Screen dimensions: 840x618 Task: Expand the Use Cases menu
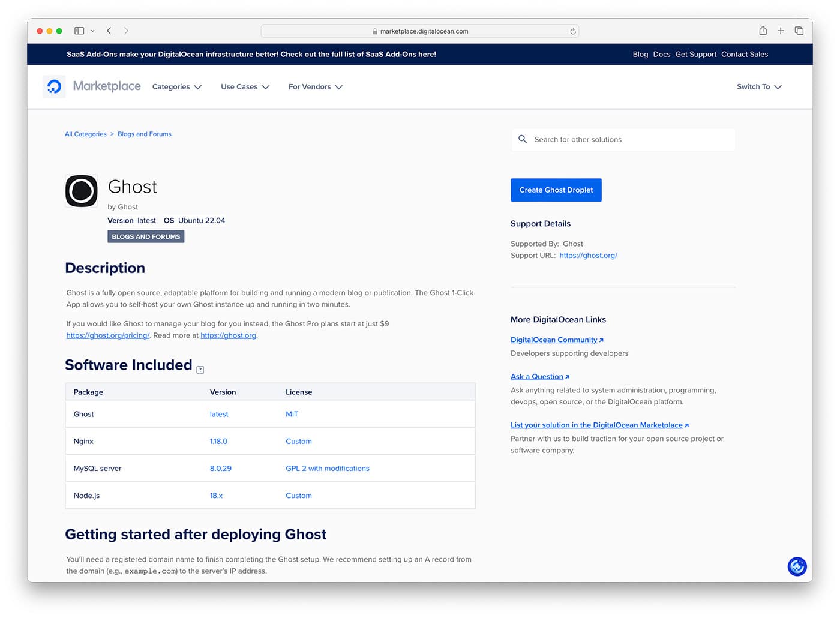245,87
